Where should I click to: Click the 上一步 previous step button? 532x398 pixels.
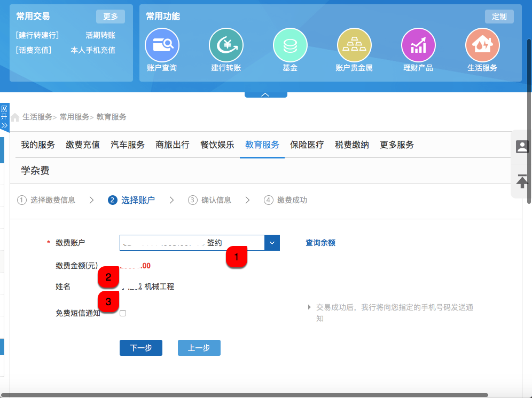199,348
